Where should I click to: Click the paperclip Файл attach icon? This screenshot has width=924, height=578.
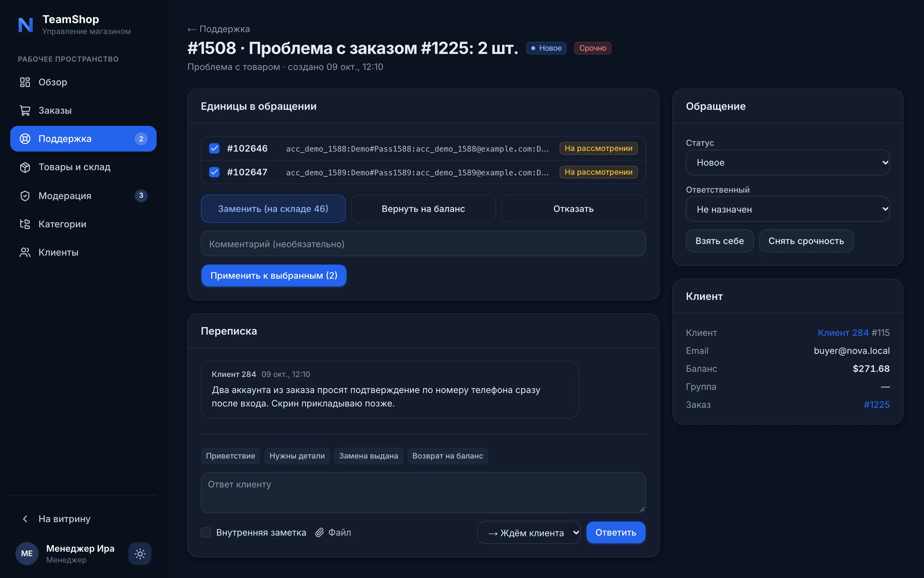320,532
